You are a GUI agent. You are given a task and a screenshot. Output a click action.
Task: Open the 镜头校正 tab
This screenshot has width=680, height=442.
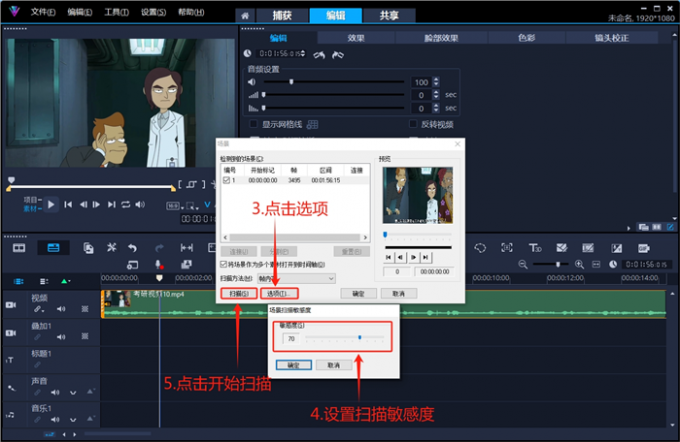pyautogui.click(x=611, y=38)
